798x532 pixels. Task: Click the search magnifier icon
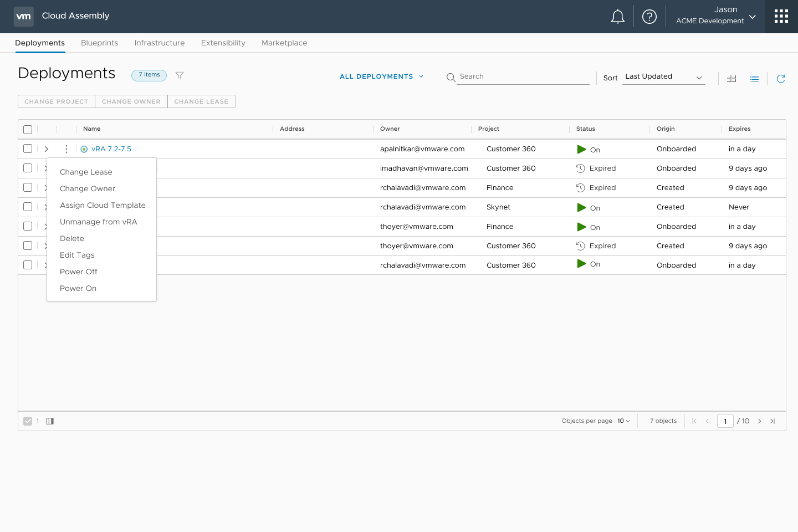(451, 78)
